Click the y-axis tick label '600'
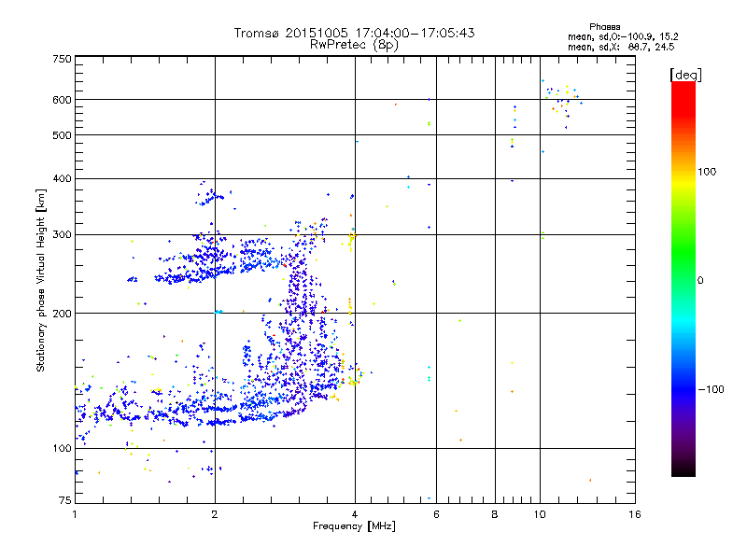 (62, 100)
